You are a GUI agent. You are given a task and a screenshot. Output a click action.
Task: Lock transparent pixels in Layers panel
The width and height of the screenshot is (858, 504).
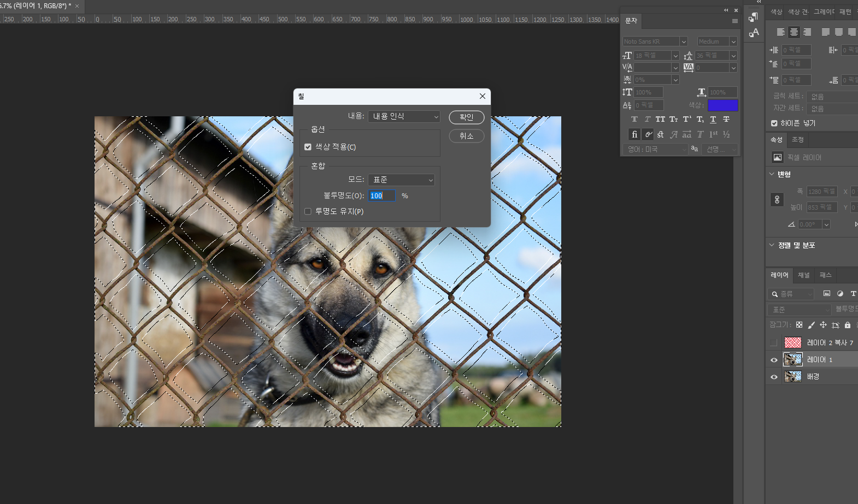[x=799, y=325]
